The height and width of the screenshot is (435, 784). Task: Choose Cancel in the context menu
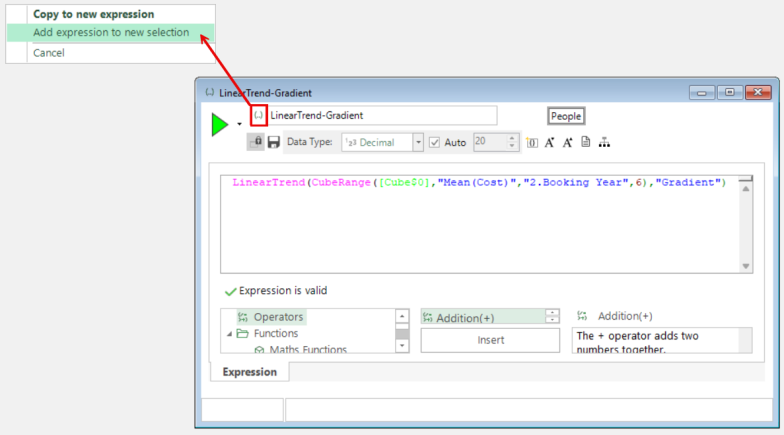(49, 53)
